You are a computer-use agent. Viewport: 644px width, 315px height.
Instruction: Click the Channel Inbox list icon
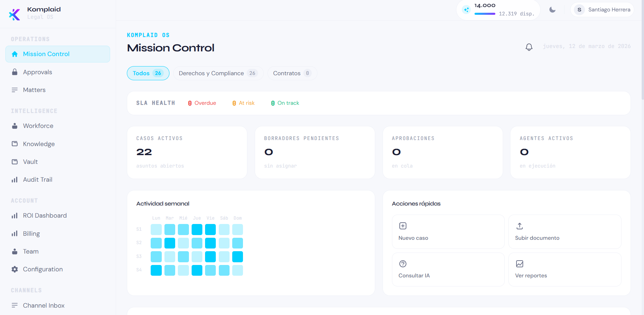point(15,305)
